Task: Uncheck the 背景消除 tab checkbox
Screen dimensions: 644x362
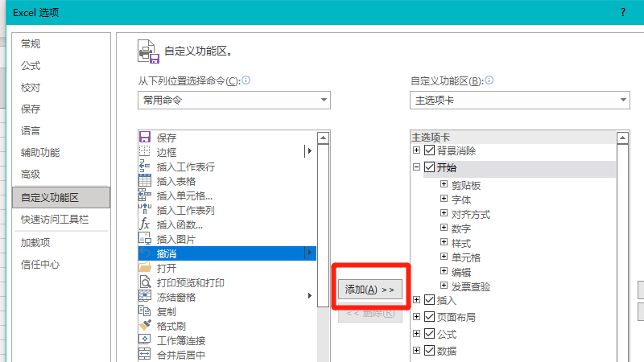Action: point(429,150)
